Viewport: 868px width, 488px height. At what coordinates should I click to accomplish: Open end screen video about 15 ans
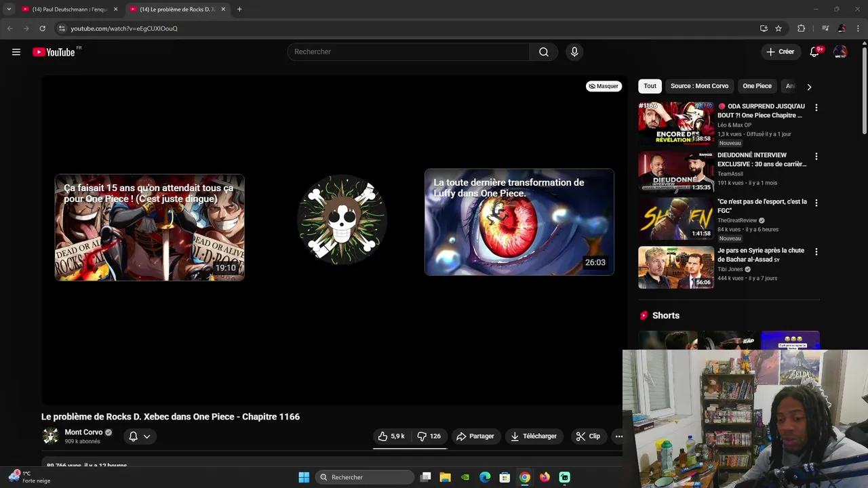click(150, 228)
